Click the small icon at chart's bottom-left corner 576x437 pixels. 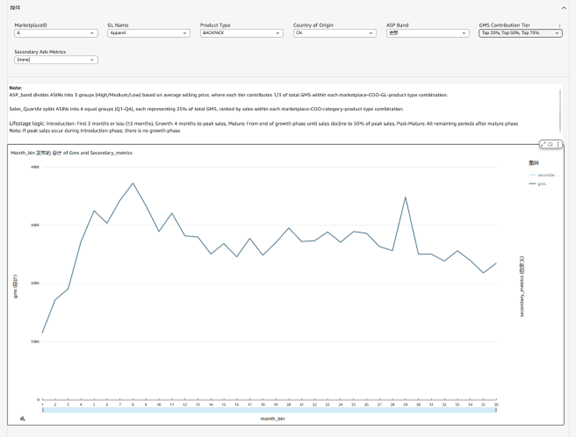pos(22,418)
